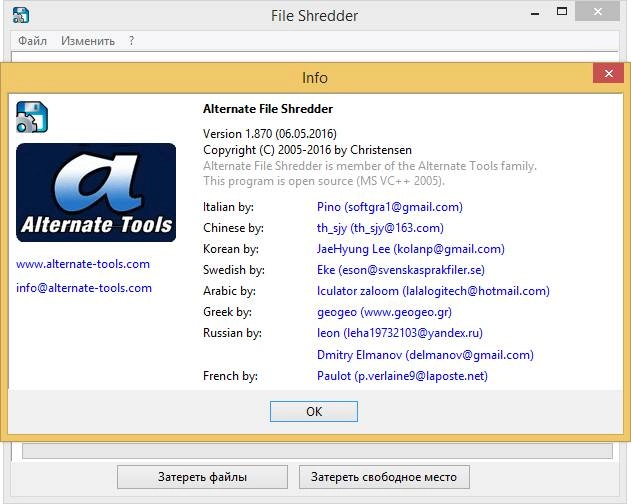Open the Файл menu

click(x=33, y=41)
